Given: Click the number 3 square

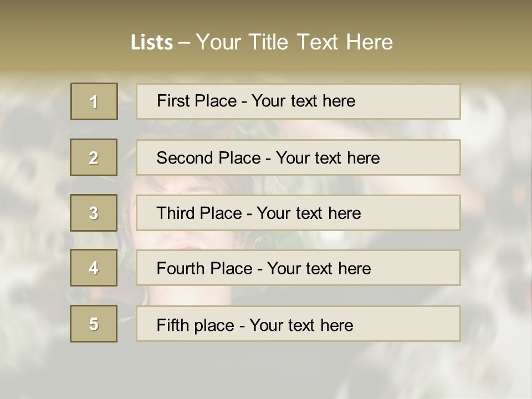Looking at the screenshot, I should coord(94,213).
